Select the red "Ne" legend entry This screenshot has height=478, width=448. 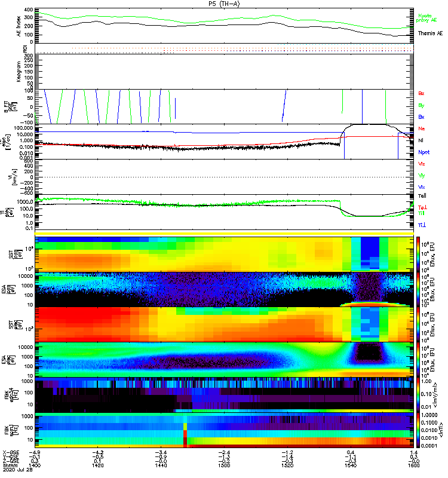click(x=421, y=128)
